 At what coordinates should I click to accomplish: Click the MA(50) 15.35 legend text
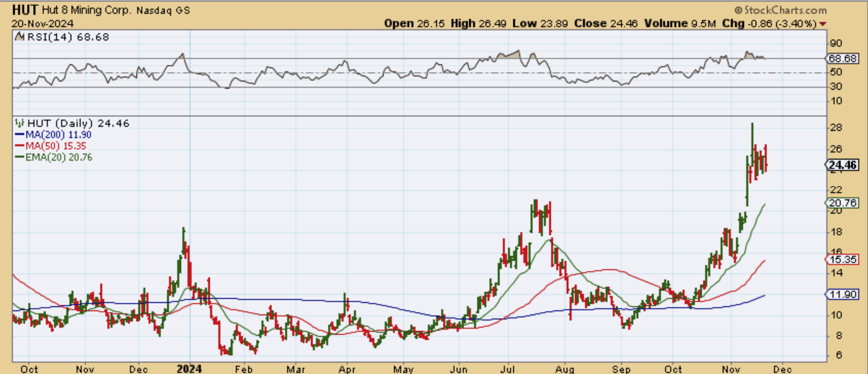(x=56, y=146)
